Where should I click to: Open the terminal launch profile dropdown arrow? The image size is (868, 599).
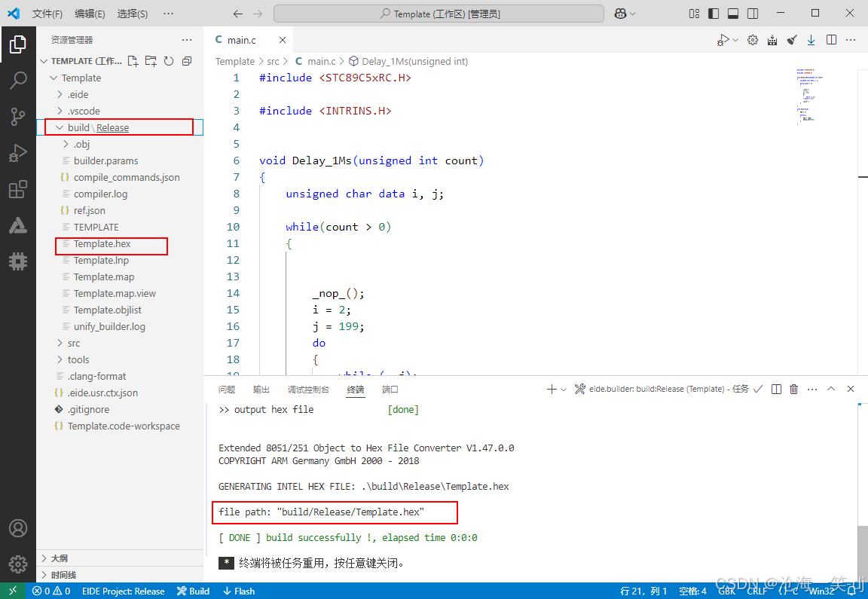(x=564, y=390)
